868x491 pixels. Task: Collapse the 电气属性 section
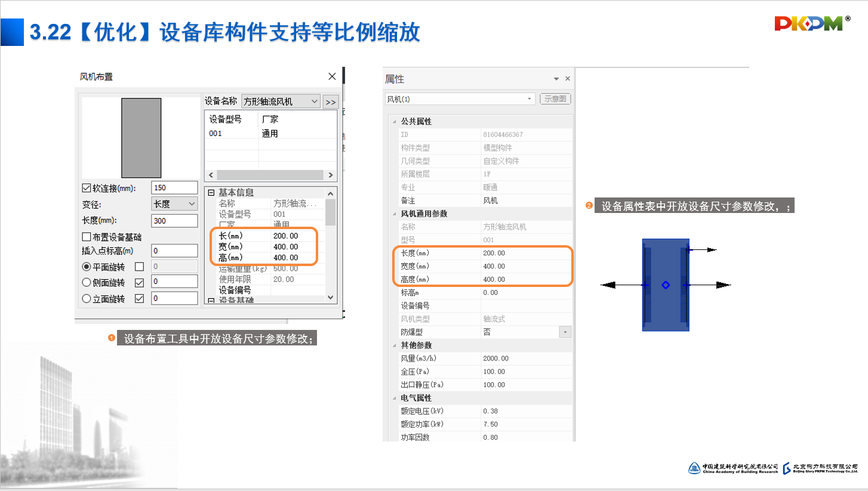[x=393, y=398]
